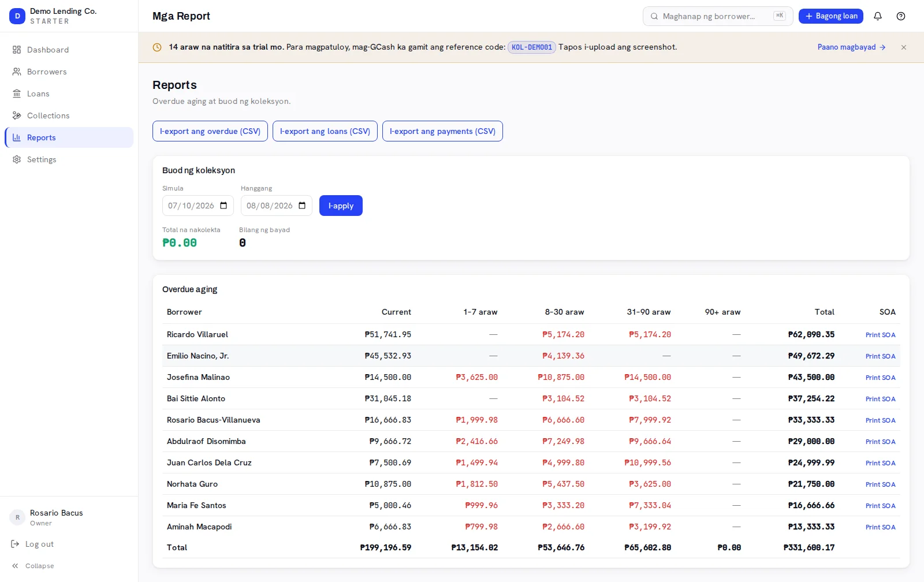Click Emilio Nacino's current ₱45,532.93

tap(388, 356)
